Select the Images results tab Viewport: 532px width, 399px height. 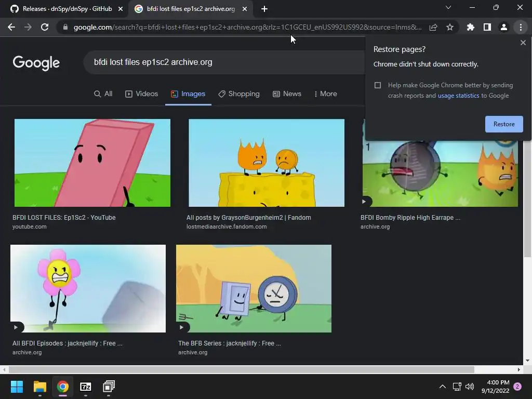(x=188, y=94)
